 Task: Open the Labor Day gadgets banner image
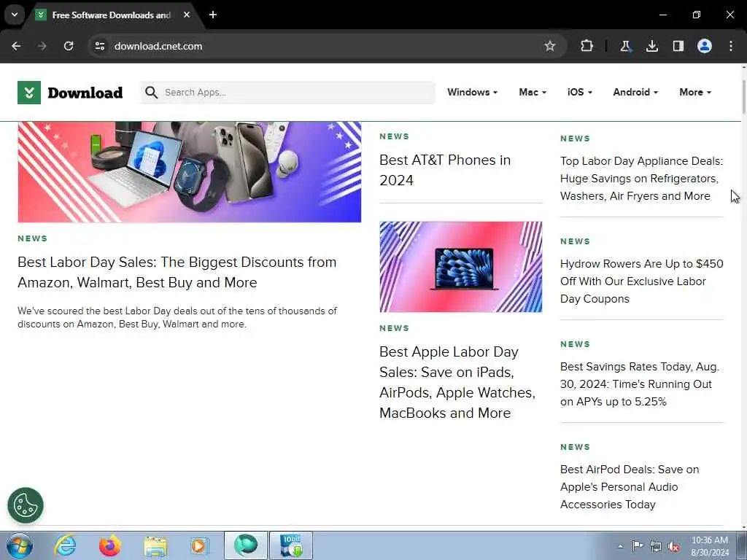(x=189, y=172)
